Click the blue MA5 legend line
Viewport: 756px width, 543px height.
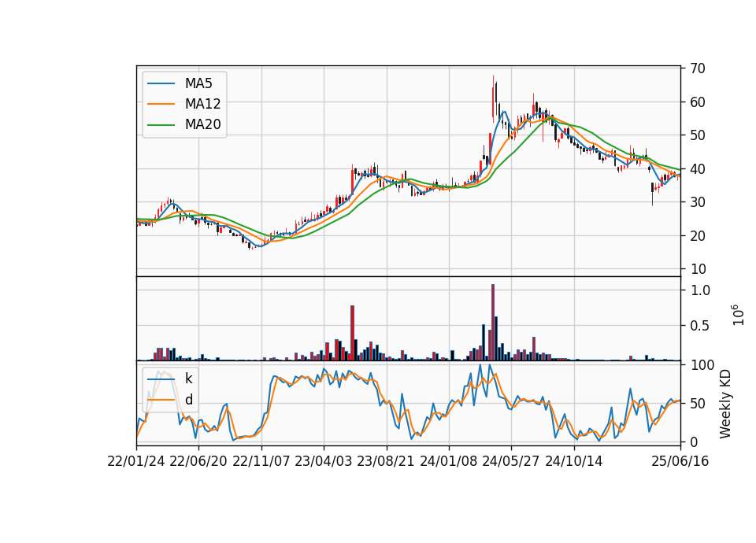point(161,83)
